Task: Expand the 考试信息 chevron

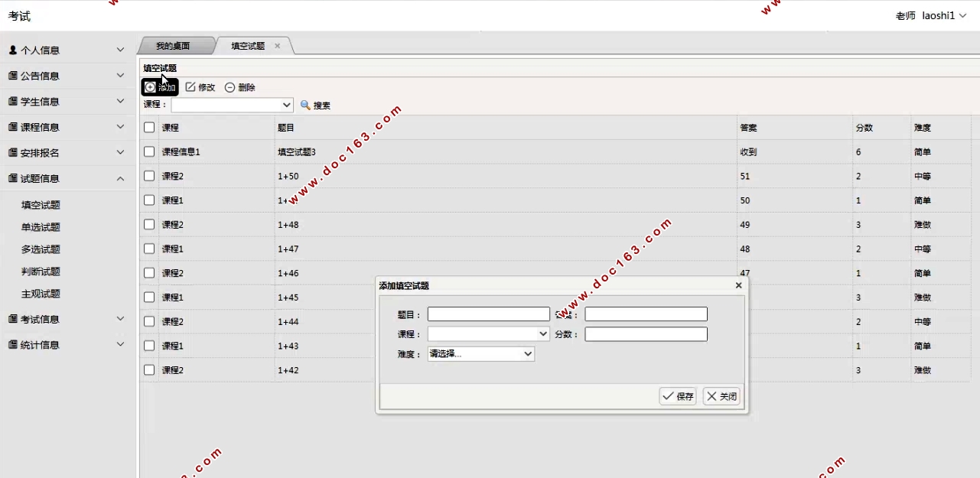Action: 120,319
